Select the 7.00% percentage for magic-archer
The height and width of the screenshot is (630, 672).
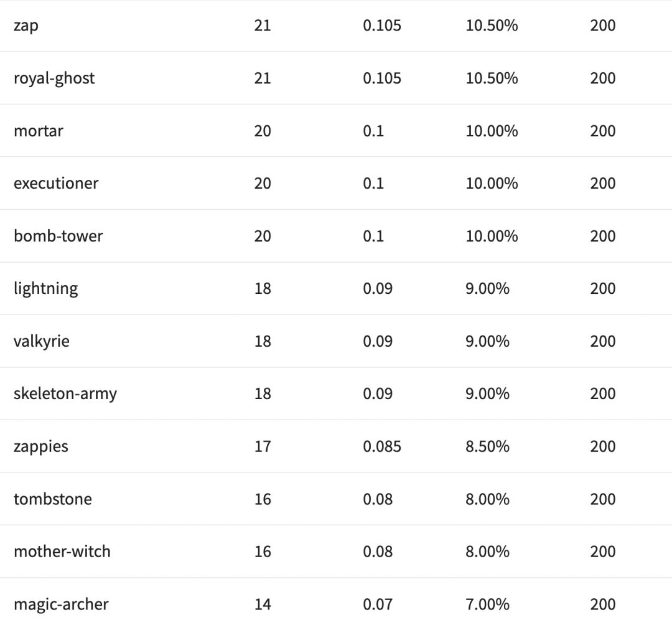tap(487, 604)
